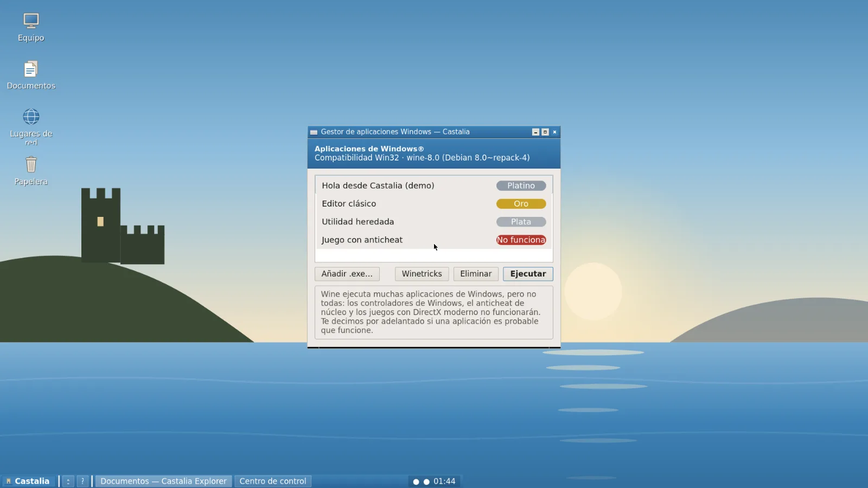
Task: Click the Gestor de aplicaciones window title icon
Action: click(x=314, y=132)
